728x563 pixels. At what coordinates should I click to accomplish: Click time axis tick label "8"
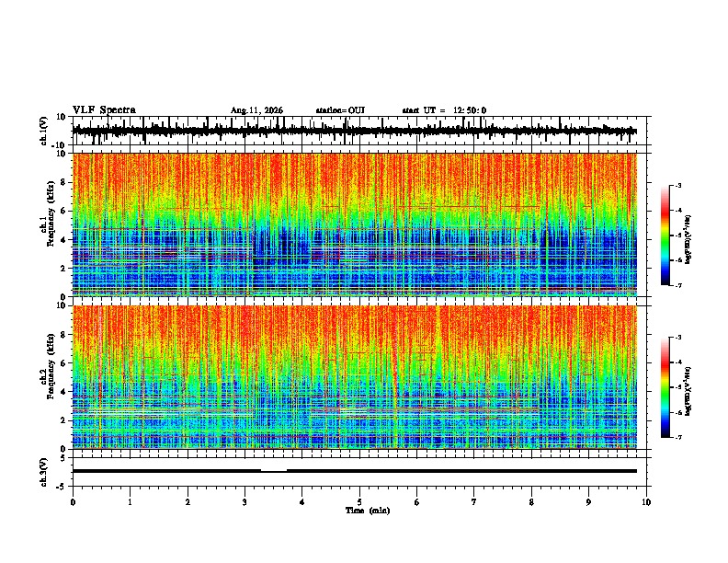point(531,502)
